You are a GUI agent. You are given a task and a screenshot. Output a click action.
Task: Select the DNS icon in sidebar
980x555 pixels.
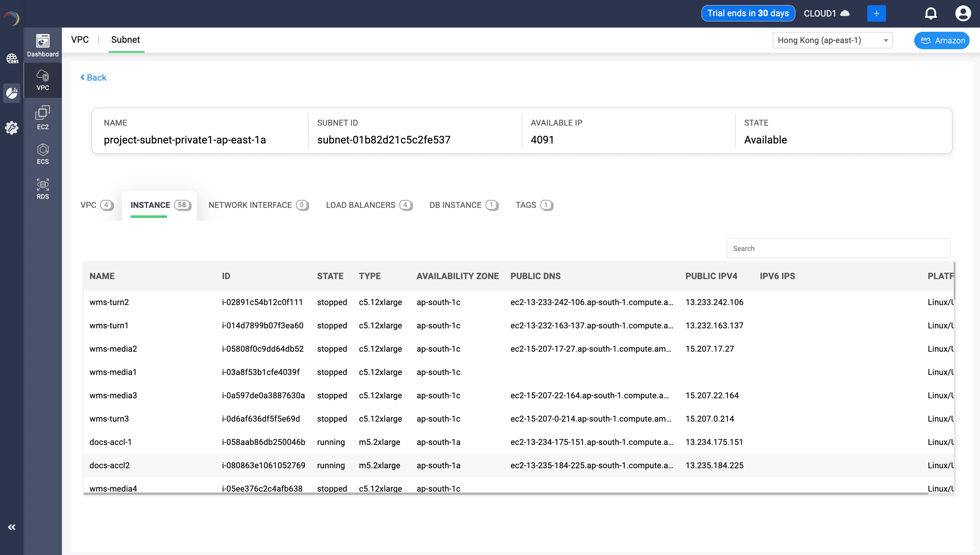coord(11,59)
